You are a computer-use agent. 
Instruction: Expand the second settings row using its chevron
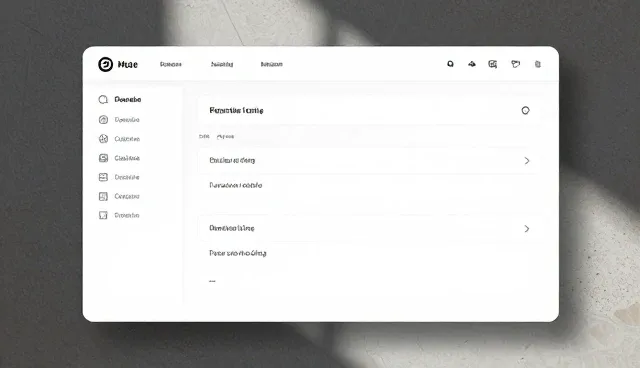tap(527, 228)
